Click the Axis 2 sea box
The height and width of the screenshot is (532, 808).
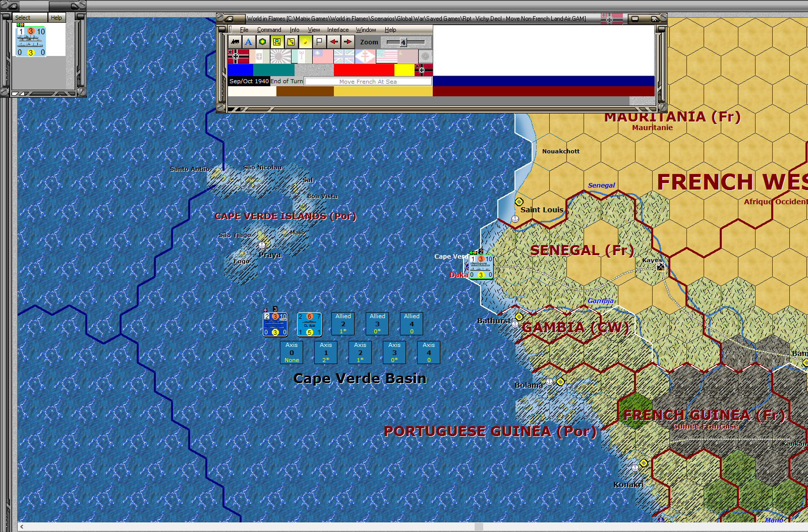coord(360,352)
